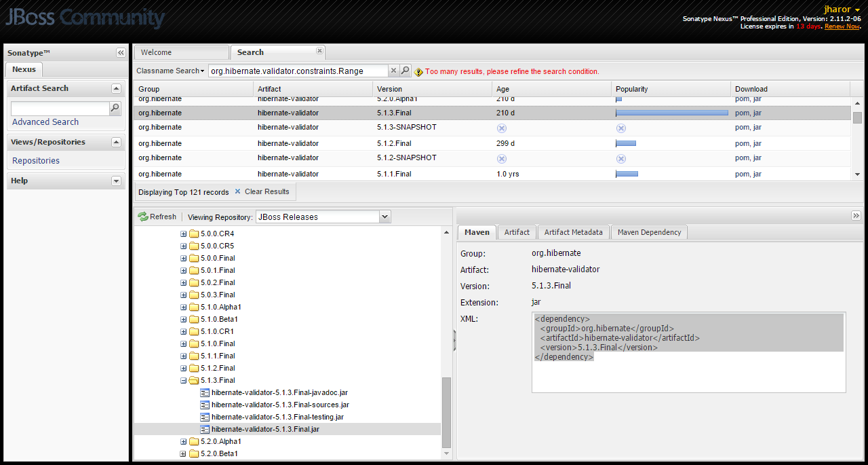The width and height of the screenshot is (868, 465).
Task: Expand the 5.0.3.Final tree node
Action: (183, 295)
